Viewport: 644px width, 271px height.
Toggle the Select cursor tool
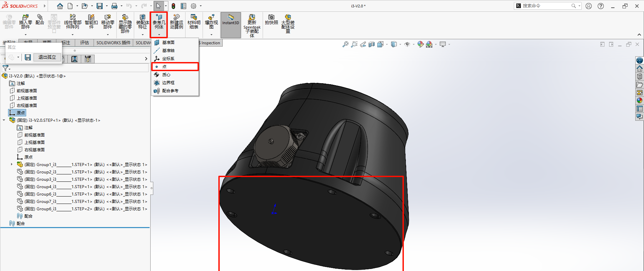click(158, 6)
